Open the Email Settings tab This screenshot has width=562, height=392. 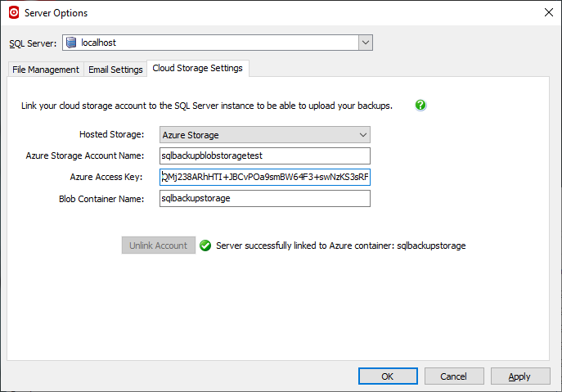coord(115,70)
